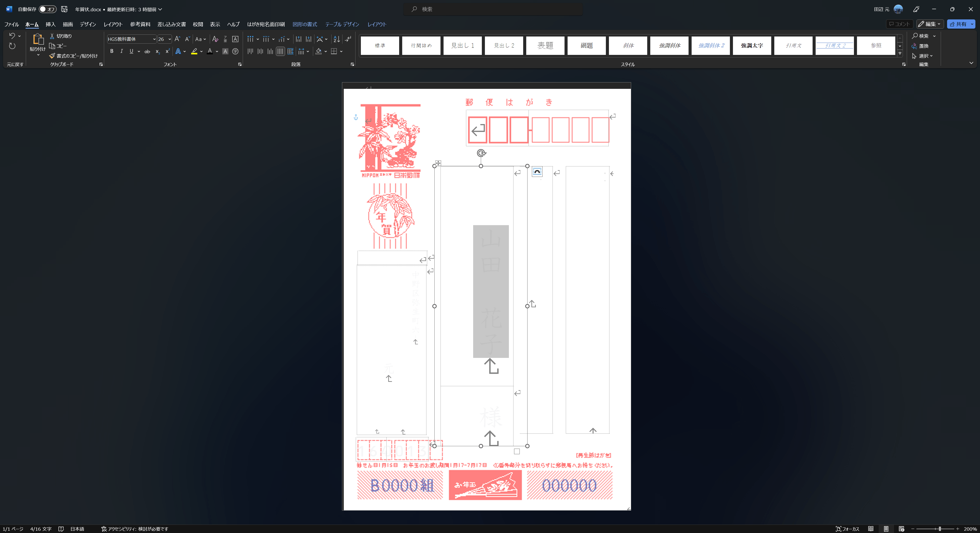980x533 pixels.
Task: Apply yellow text highlight color
Action: [194, 51]
